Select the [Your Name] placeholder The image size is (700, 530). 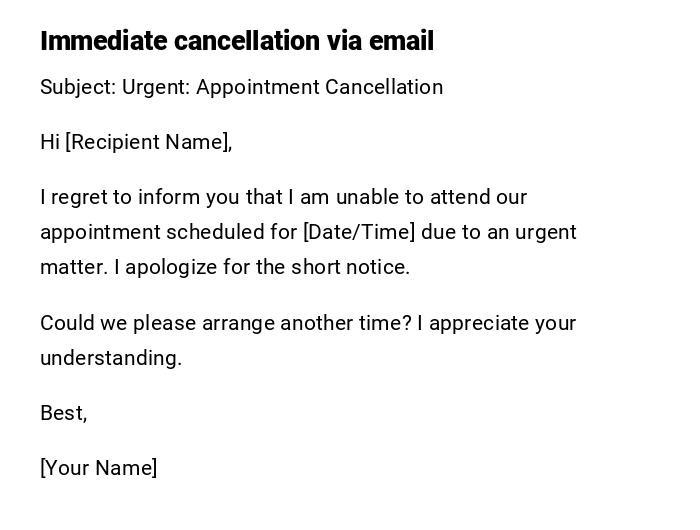(99, 468)
